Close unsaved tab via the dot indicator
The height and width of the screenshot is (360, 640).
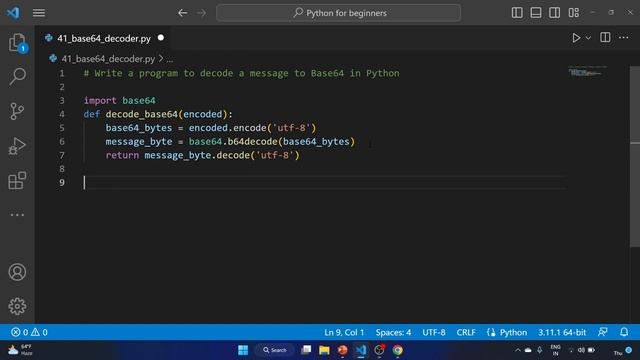coord(161,38)
